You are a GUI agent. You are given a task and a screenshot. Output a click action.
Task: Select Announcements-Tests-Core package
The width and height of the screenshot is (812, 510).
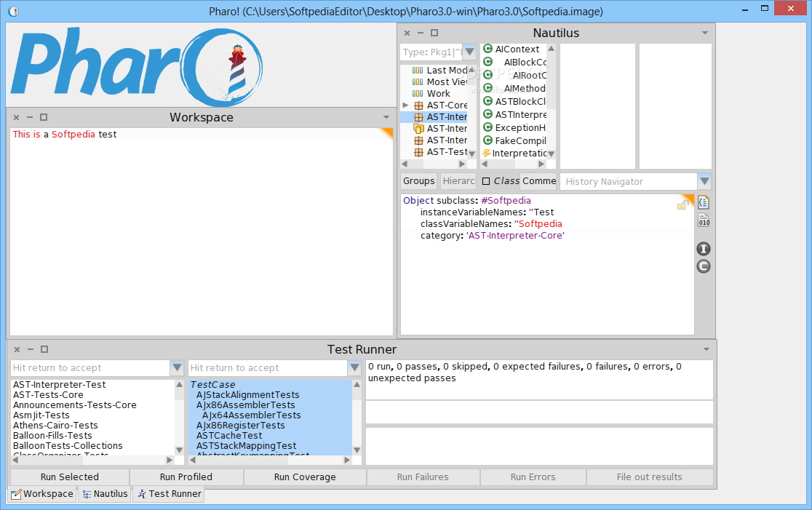(74, 405)
